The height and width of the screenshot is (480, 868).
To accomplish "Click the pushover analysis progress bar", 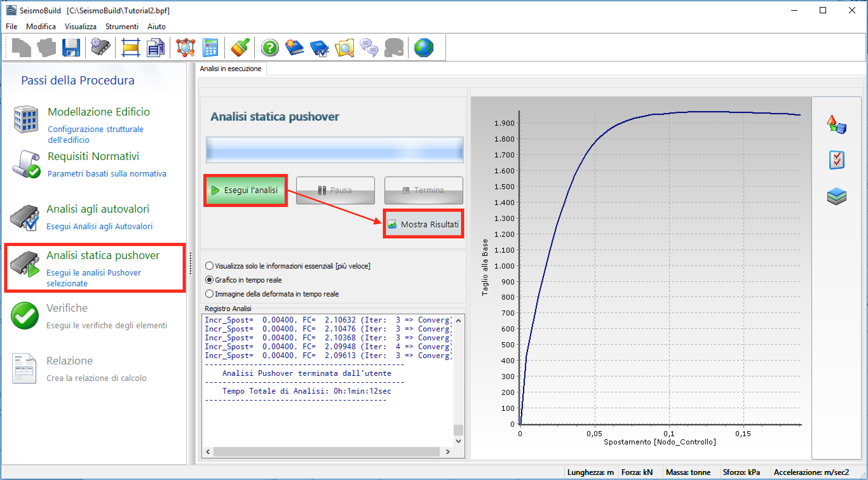I will [x=334, y=150].
